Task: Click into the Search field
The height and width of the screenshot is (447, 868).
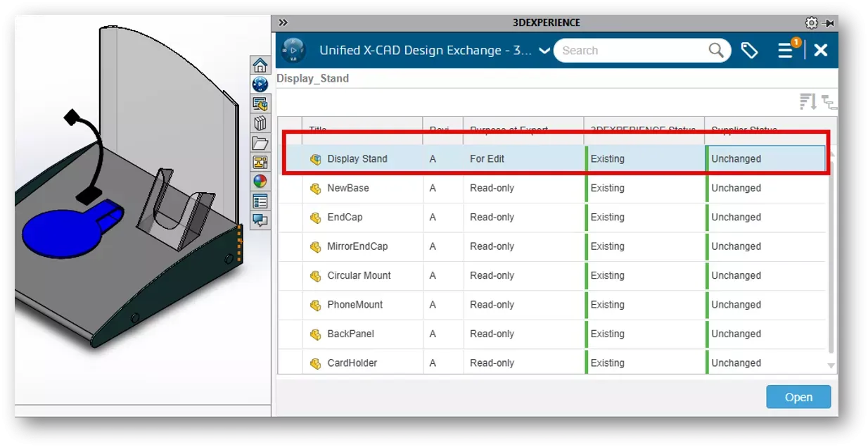Action: [633, 50]
